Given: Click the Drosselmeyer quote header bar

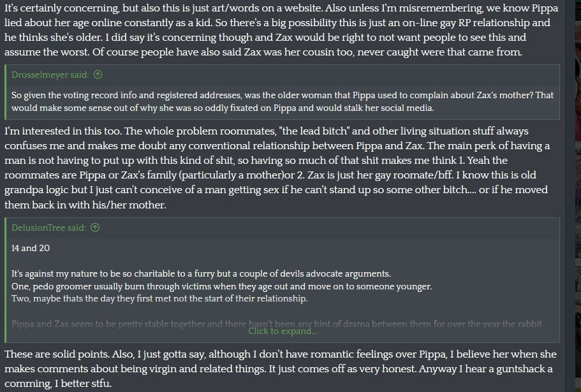Looking at the screenshot, I should point(283,75).
